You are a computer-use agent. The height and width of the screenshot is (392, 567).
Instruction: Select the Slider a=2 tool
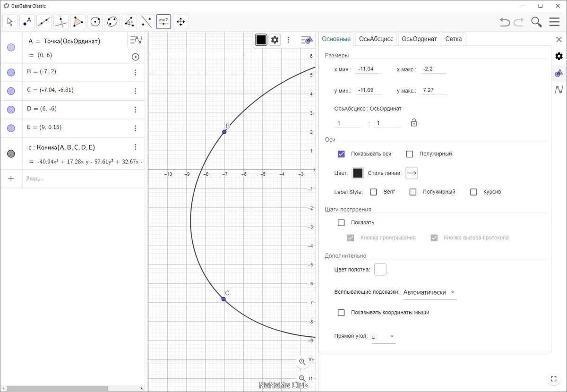point(163,22)
